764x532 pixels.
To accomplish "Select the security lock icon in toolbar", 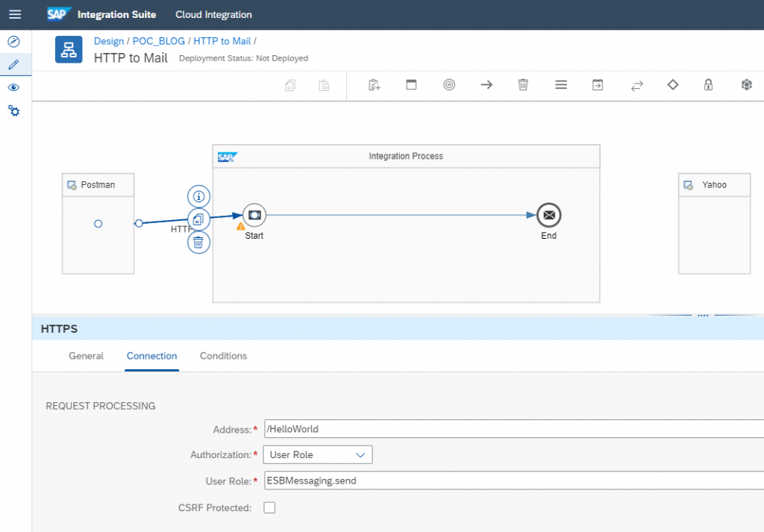I will coord(709,85).
